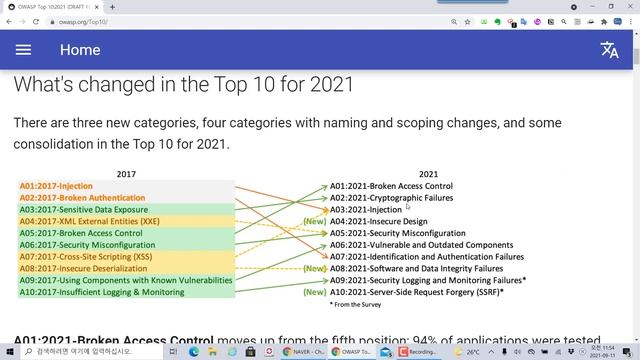Open the extensions puzzle piece menu
This screenshot has height=360, width=640.
pos(604,22)
